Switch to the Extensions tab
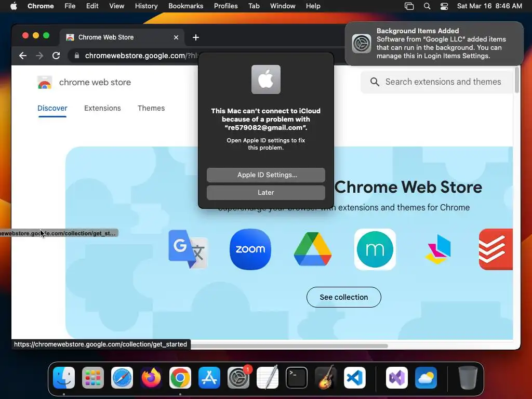 tap(102, 108)
